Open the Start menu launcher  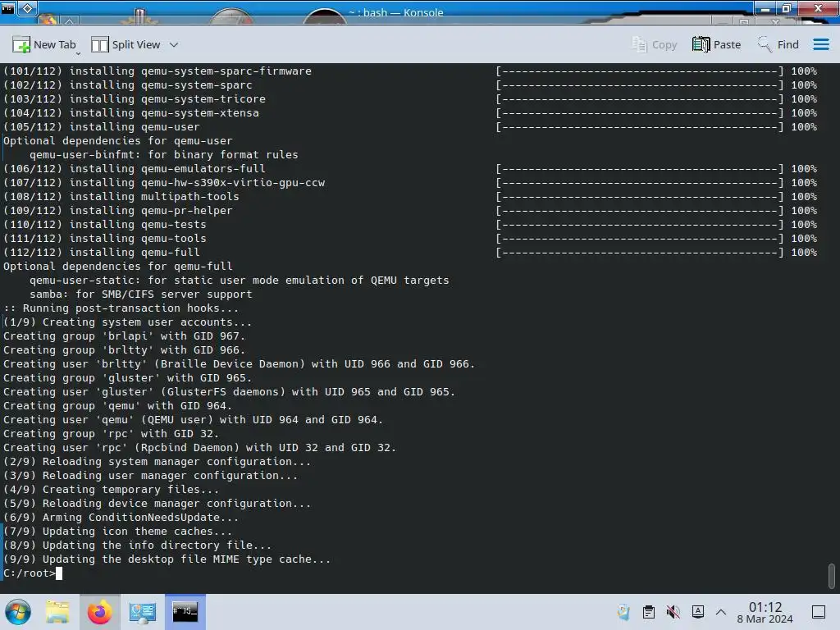pos(18,612)
